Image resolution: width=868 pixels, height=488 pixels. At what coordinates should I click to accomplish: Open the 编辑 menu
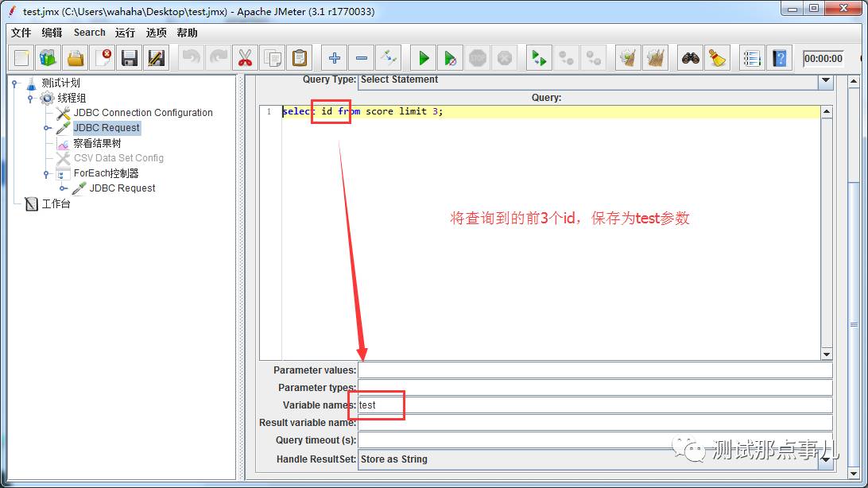52,33
